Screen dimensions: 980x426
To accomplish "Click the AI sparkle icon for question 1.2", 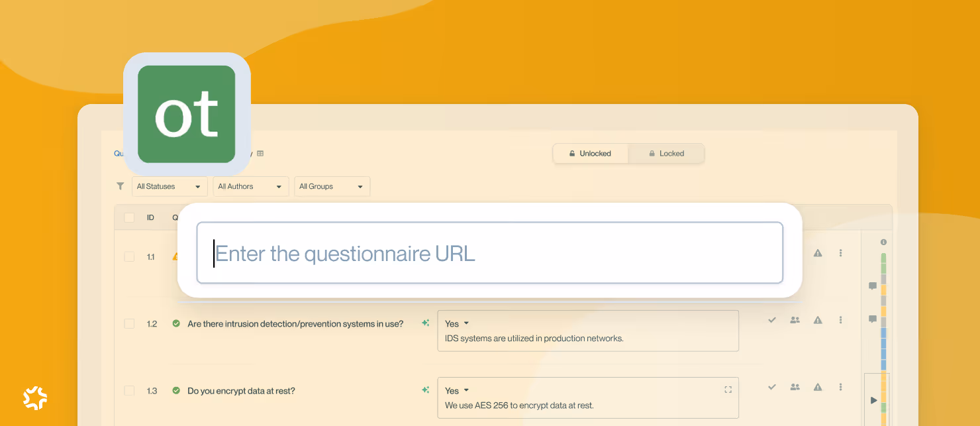I will tap(426, 323).
